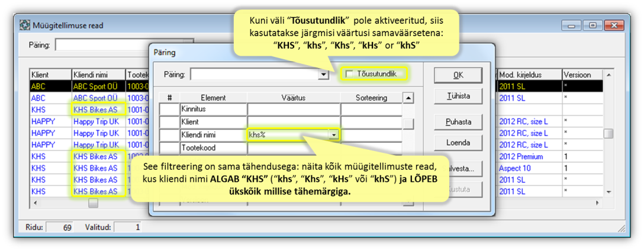The width and height of the screenshot is (644, 251).
Task: Sort by the Klient column header
Action: [51, 75]
